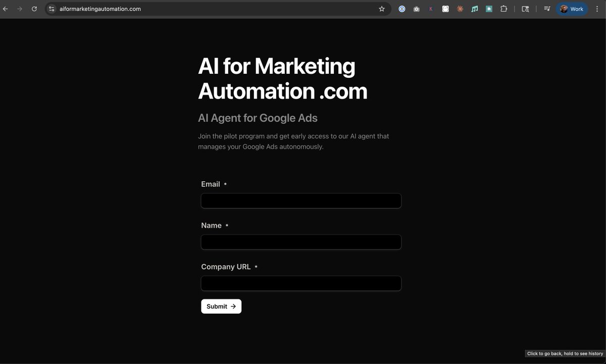Open the Extensions puzzle-piece menu
The image size is (606, 364).
[503, 9]
